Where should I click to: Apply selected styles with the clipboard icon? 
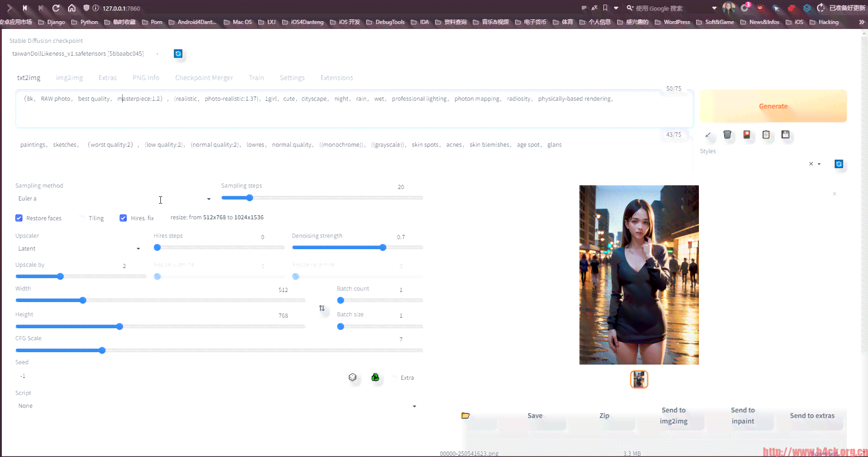coord(766,135)
